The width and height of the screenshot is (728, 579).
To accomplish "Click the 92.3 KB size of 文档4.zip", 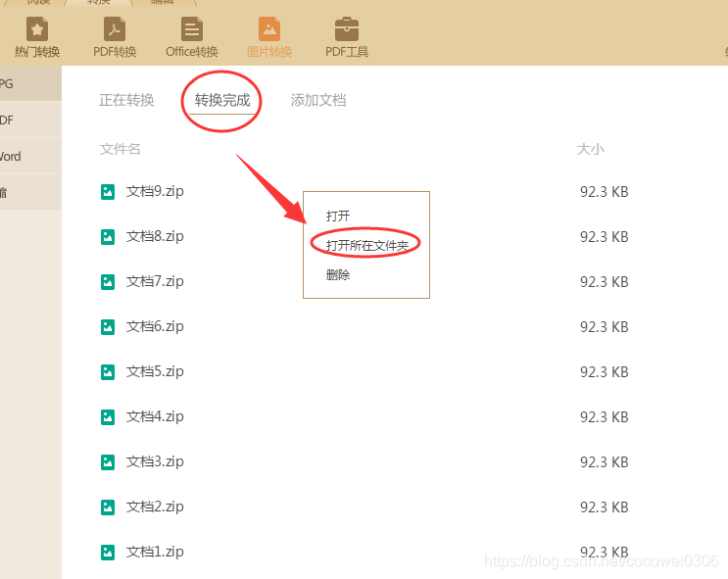I will 604,417.
